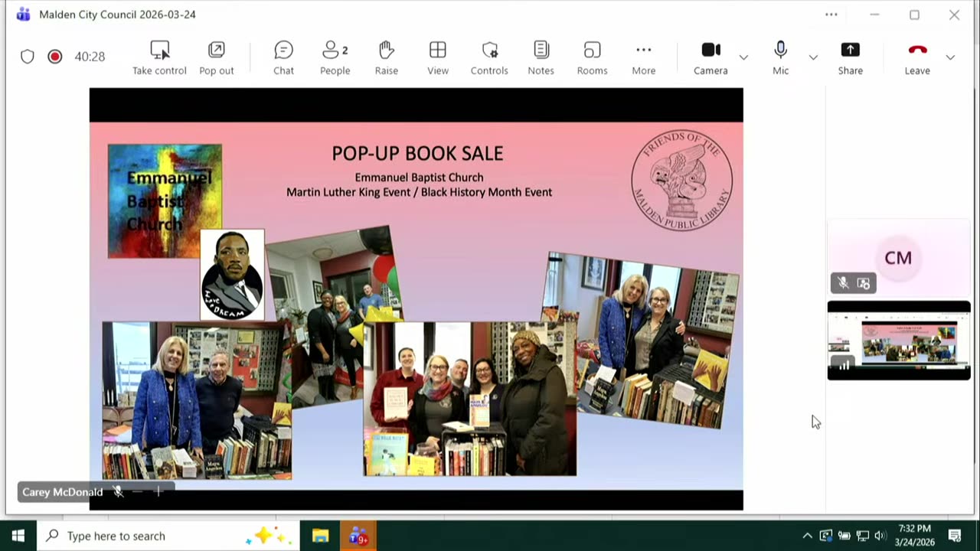
Task: Expand the Camera options arrow
Action: tap(743, 57)
